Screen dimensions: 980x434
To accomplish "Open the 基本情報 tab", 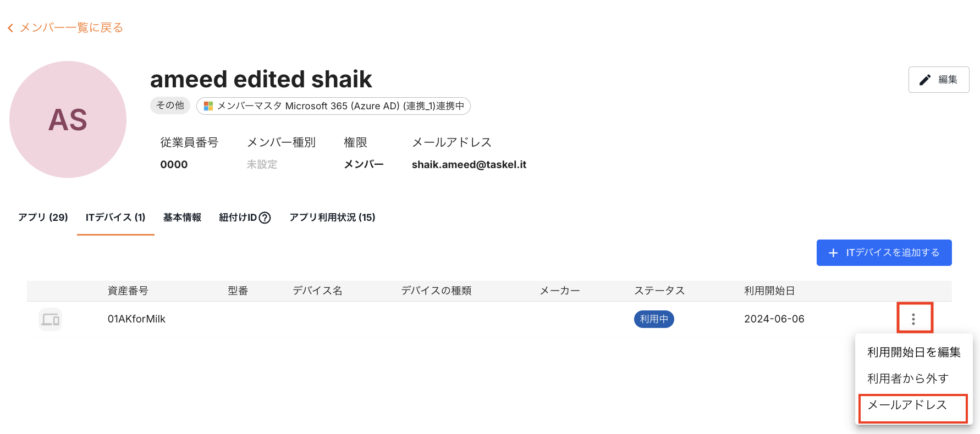I will pos(182,218).
